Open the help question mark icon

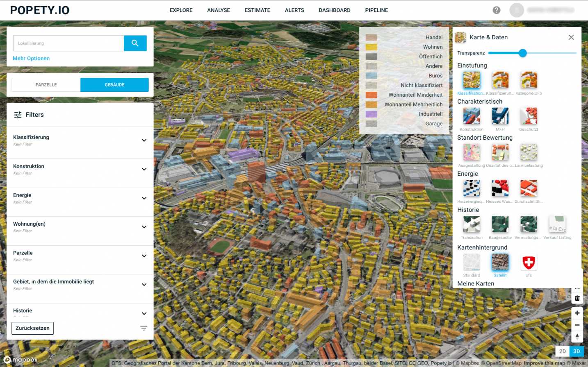pos(496,10)
